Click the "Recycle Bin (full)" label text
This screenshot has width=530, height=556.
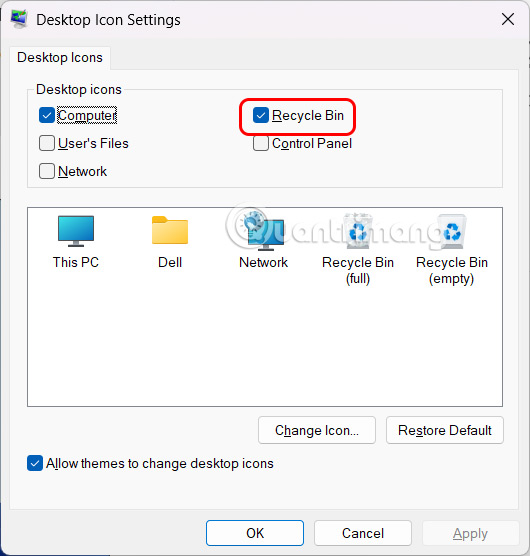(358, 271)
